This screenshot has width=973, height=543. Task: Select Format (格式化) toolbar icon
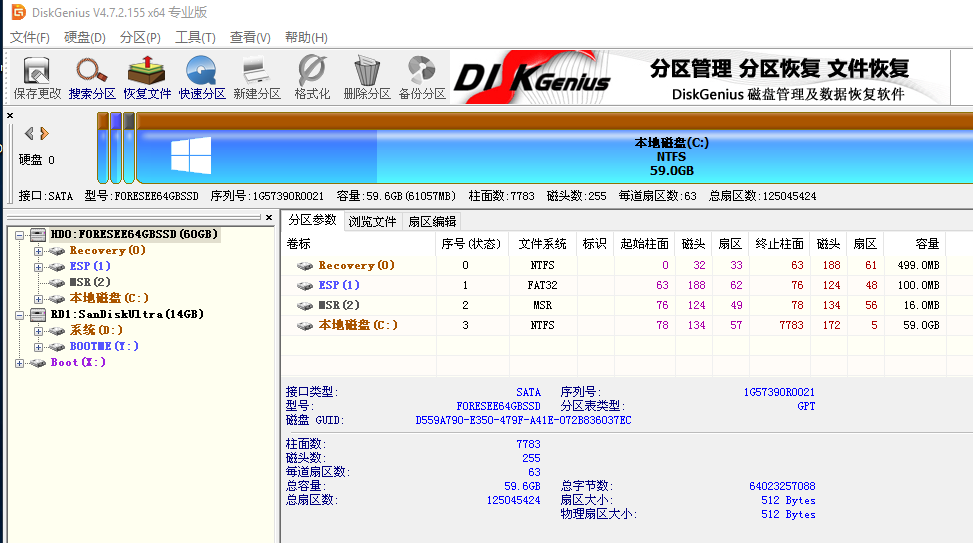[312, 78]
